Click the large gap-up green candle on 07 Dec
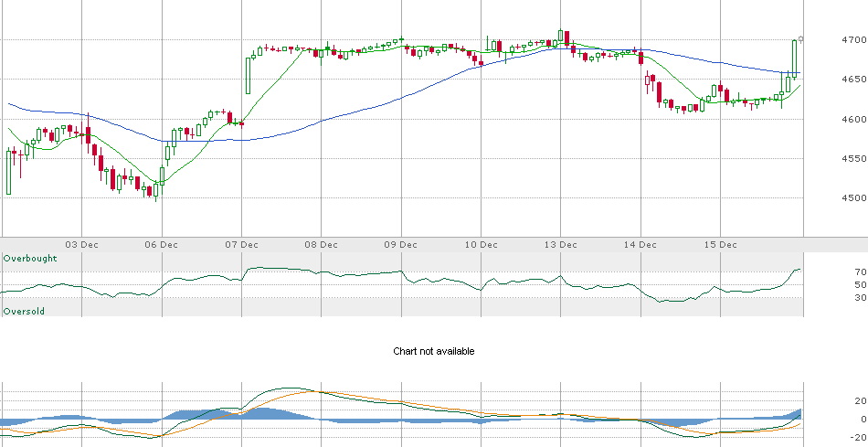The image size is (868, 447). click(248, 75)
